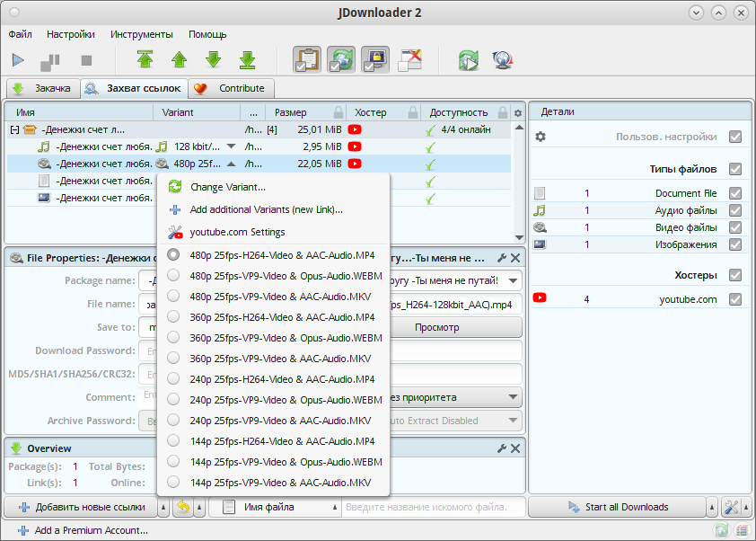Close the Overview panel
Screen dimensions: 756x541
515,448
